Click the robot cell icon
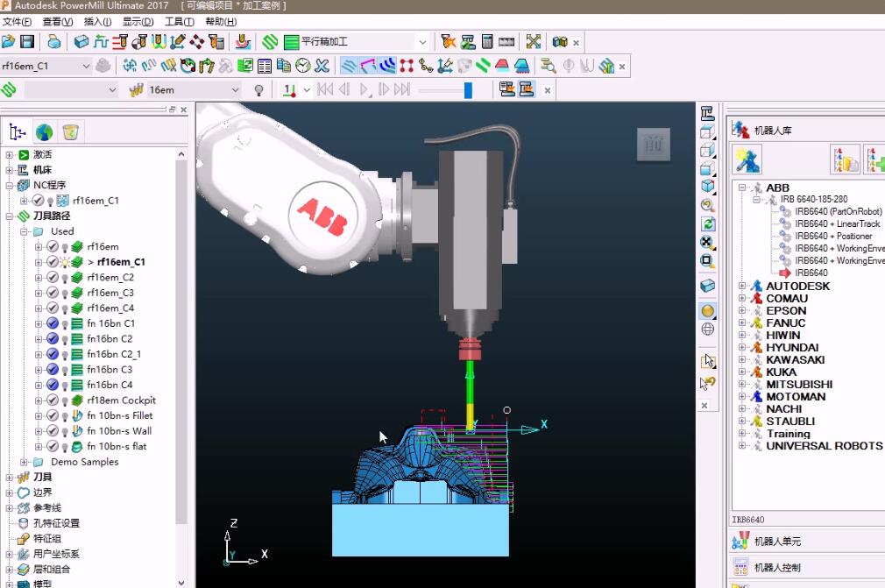 740,542
